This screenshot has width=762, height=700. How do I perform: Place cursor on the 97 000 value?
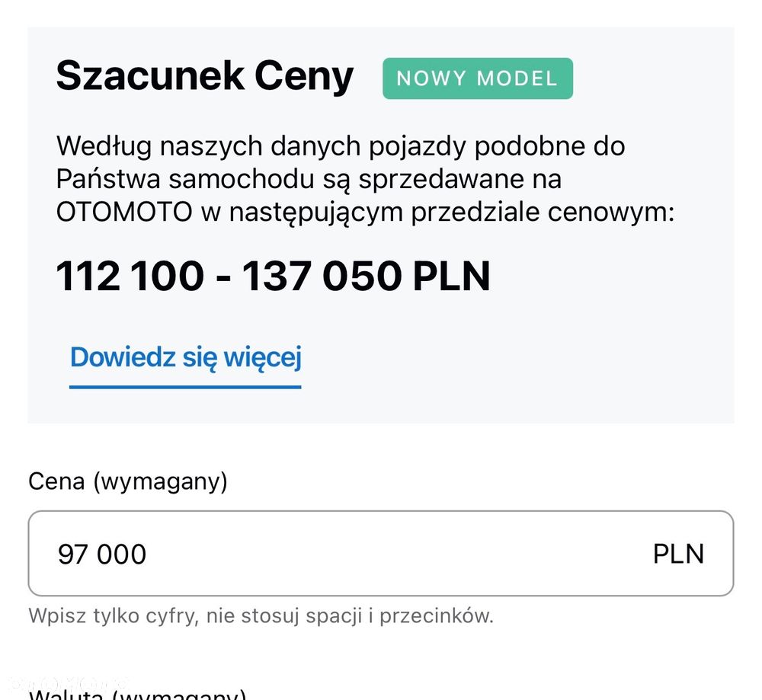point(102,554)
